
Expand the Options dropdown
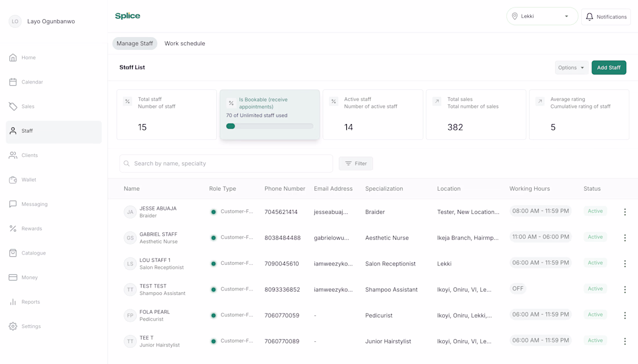coord(571,68)
